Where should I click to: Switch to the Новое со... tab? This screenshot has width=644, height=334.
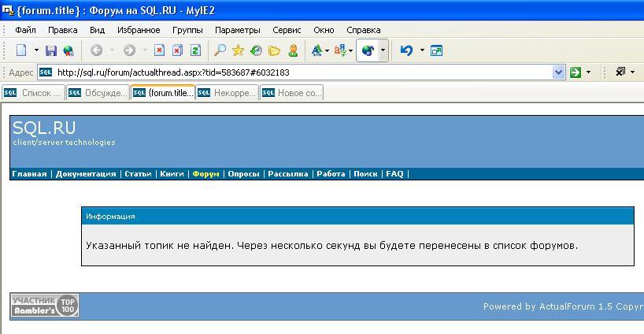tap(291, 93)
